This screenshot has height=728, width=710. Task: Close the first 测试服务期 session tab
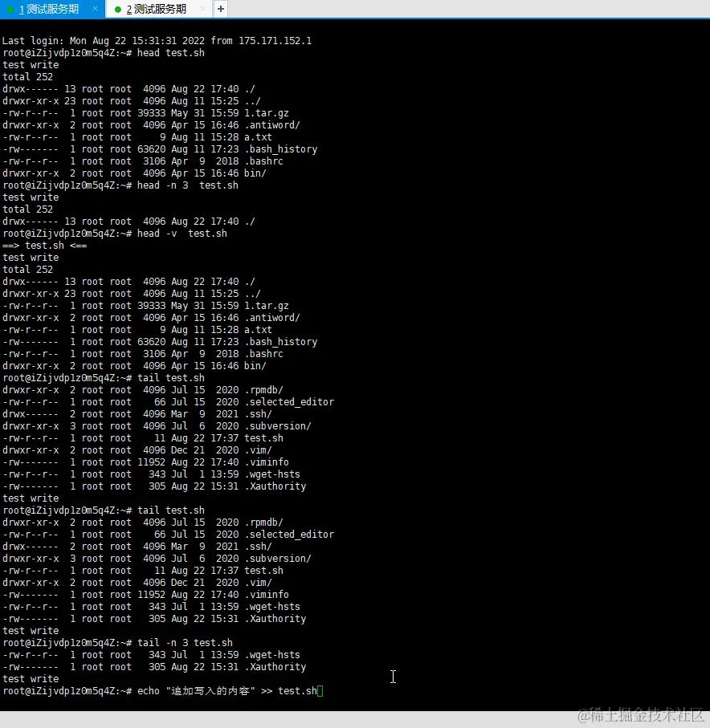click(x=96, y=9)
